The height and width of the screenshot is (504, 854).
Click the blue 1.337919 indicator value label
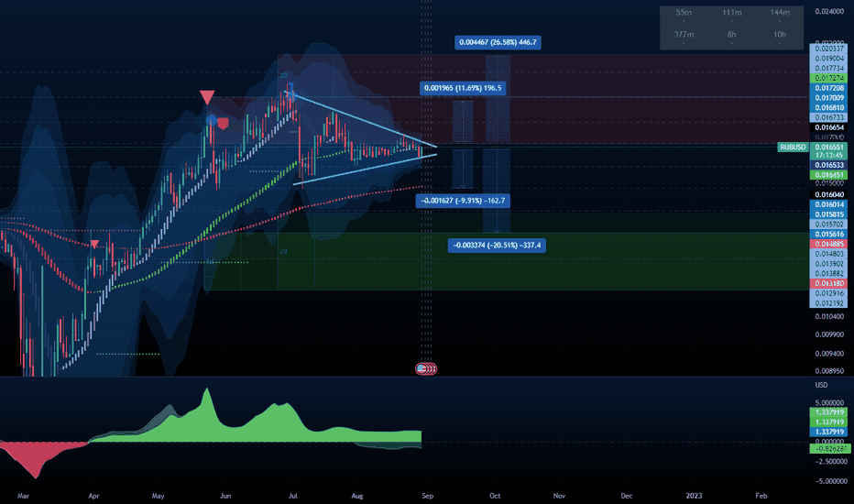pos(829,432)
